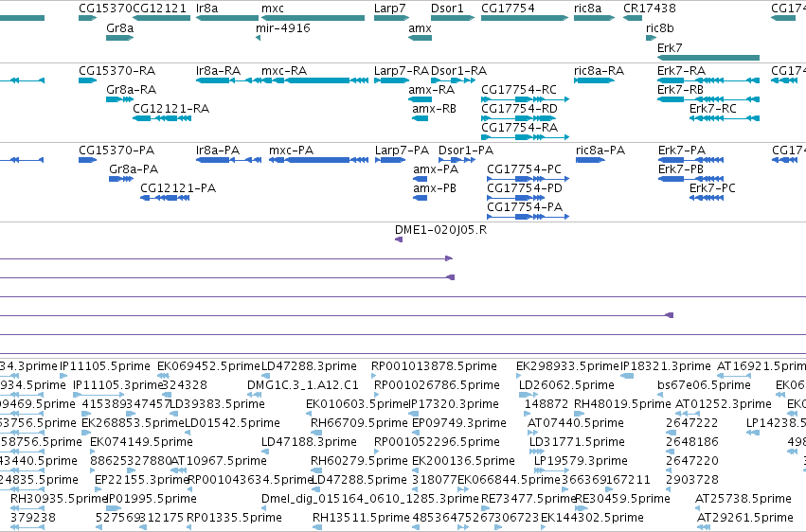
Task: Click the CG12121-RA transcript label
Action: 170,108
